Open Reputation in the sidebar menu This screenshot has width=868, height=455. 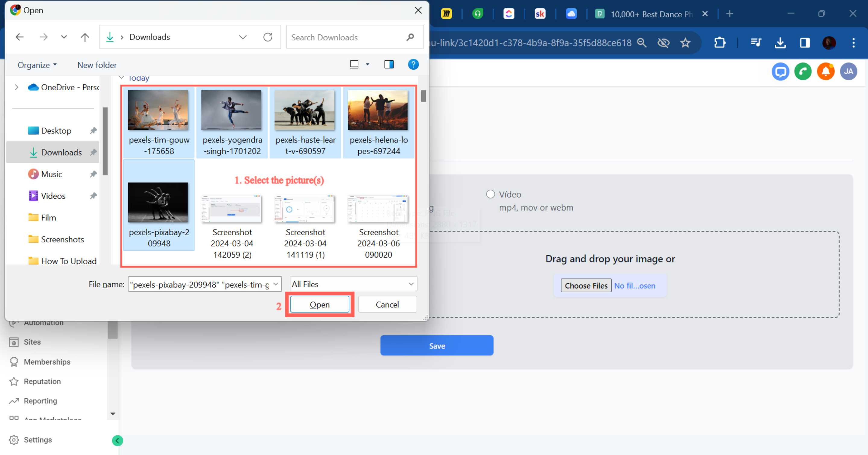42,381
